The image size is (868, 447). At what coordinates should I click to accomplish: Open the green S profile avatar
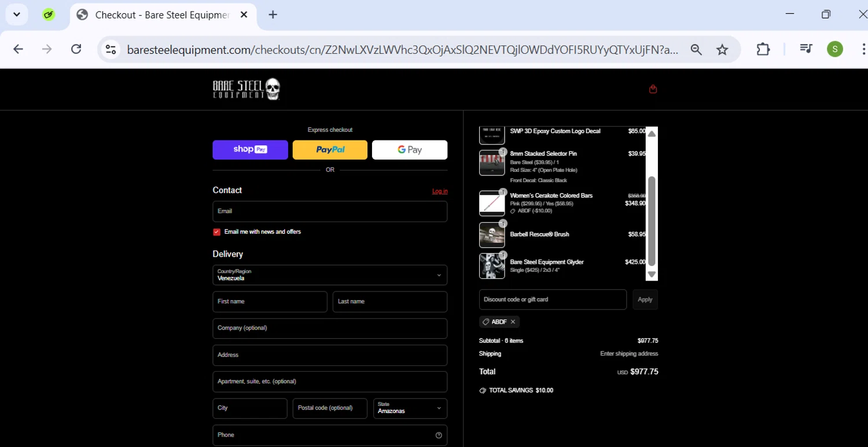pyautogui.click(x=834, y=49)
